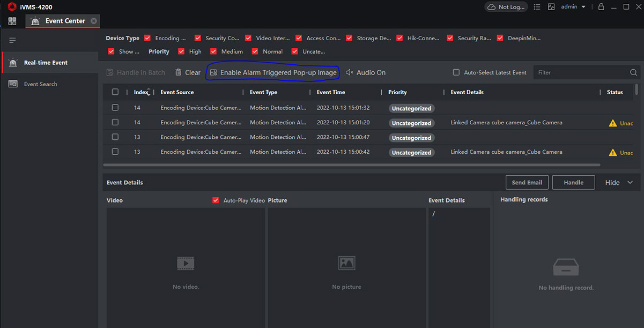644x328 pixels.
Task: Tick checkbox for event at 15:01:20
Action: click(x=115, y=122)
